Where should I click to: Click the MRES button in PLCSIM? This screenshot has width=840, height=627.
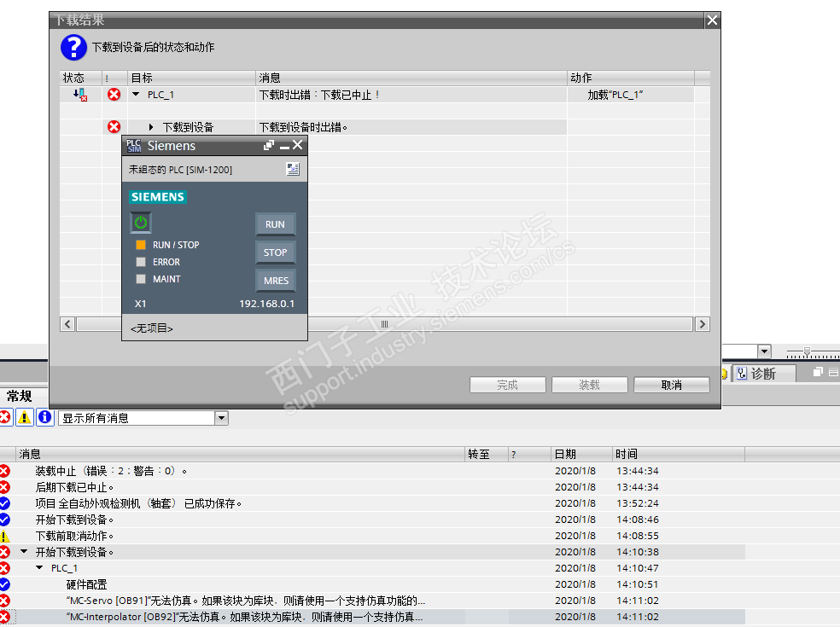(276, 281)
